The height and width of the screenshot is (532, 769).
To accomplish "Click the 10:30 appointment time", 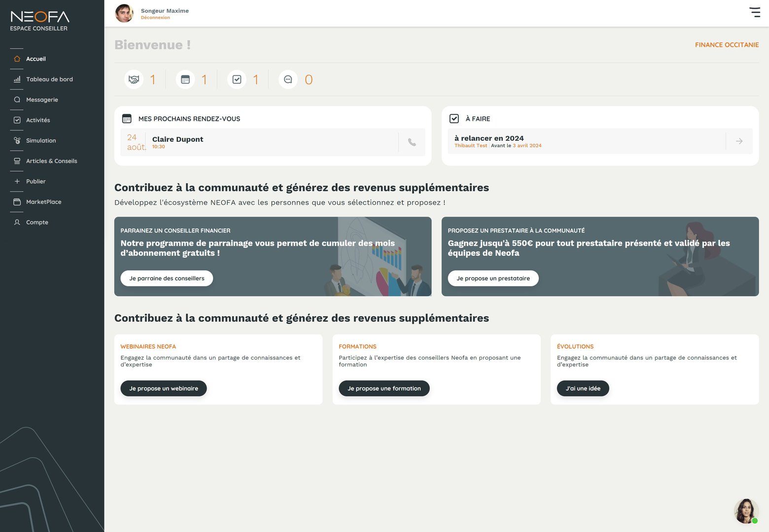I will tap(159, 147).
